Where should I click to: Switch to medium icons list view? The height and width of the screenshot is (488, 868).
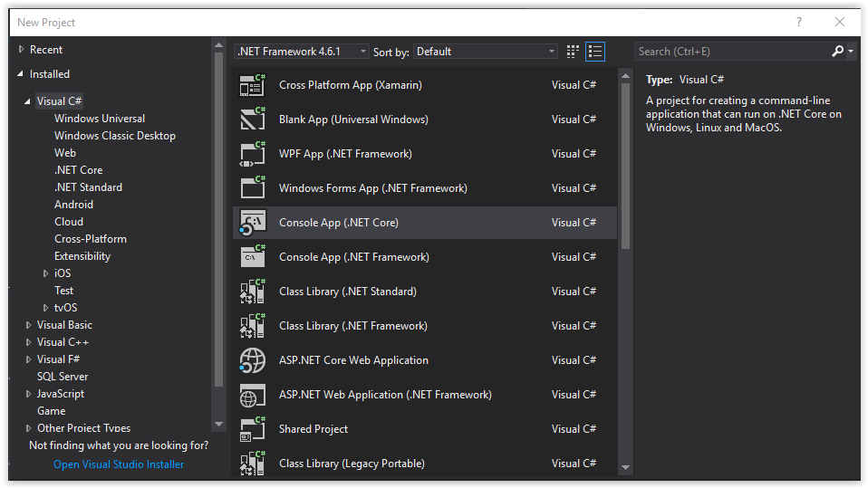595,52
